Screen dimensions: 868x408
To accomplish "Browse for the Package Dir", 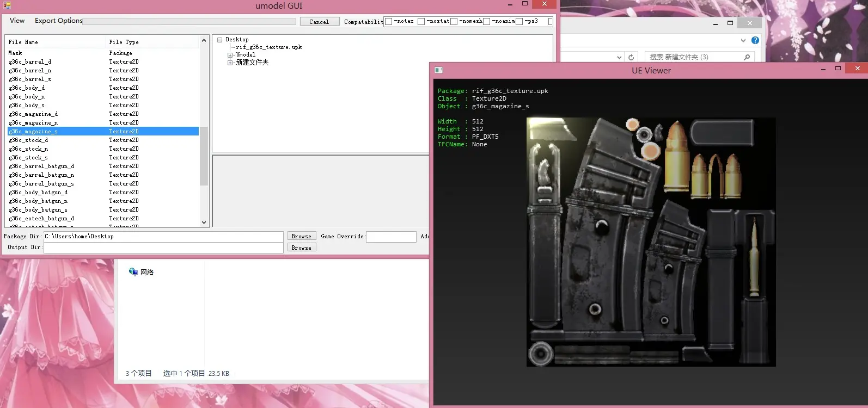I will point(302,236).
